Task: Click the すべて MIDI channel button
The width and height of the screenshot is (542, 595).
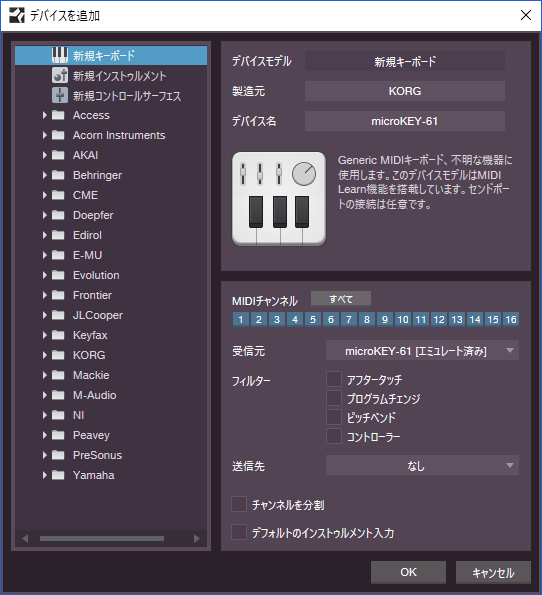Action: 341,299
